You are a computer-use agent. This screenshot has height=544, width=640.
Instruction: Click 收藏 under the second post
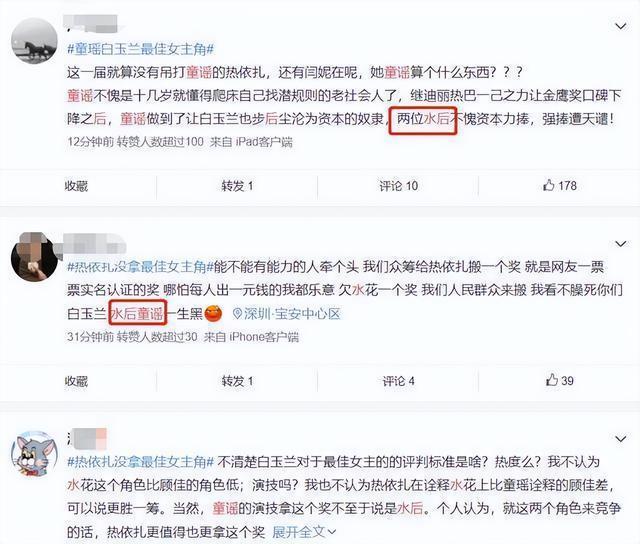coord(76,381)
